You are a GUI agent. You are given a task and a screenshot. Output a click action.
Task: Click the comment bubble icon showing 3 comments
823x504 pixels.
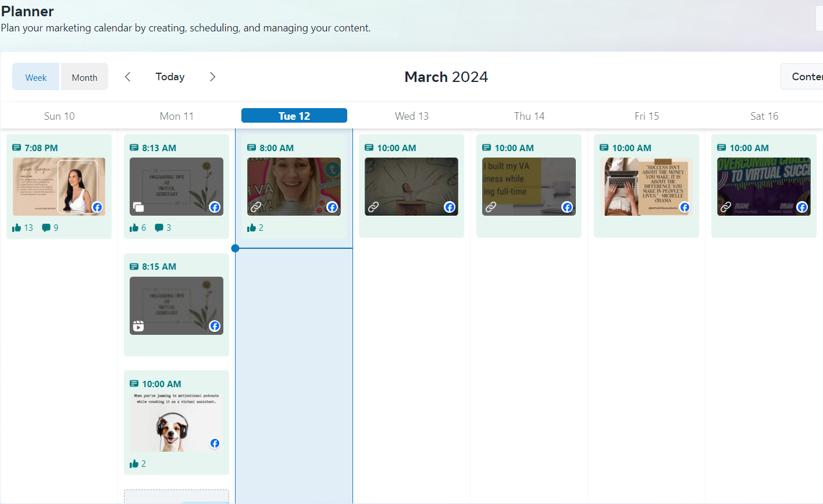coord(159,228)
